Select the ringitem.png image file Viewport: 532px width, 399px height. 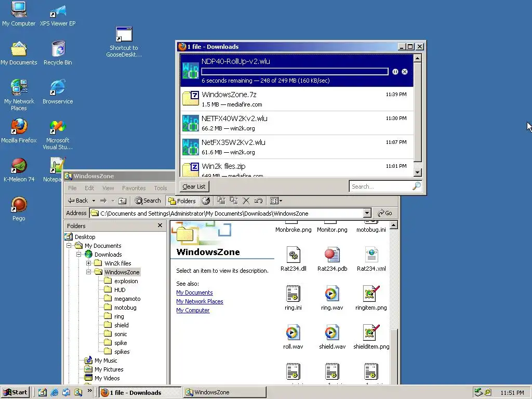[371, 298]
